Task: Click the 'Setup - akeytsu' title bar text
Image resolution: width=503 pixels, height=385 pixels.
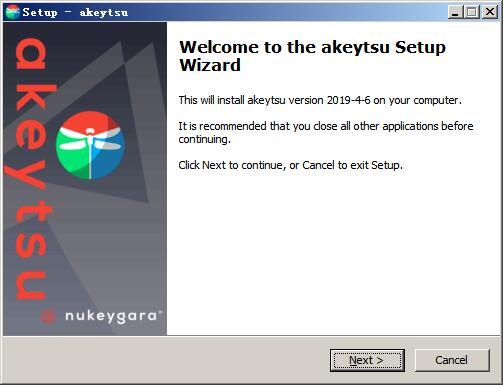Action: [x=75, y=13]
